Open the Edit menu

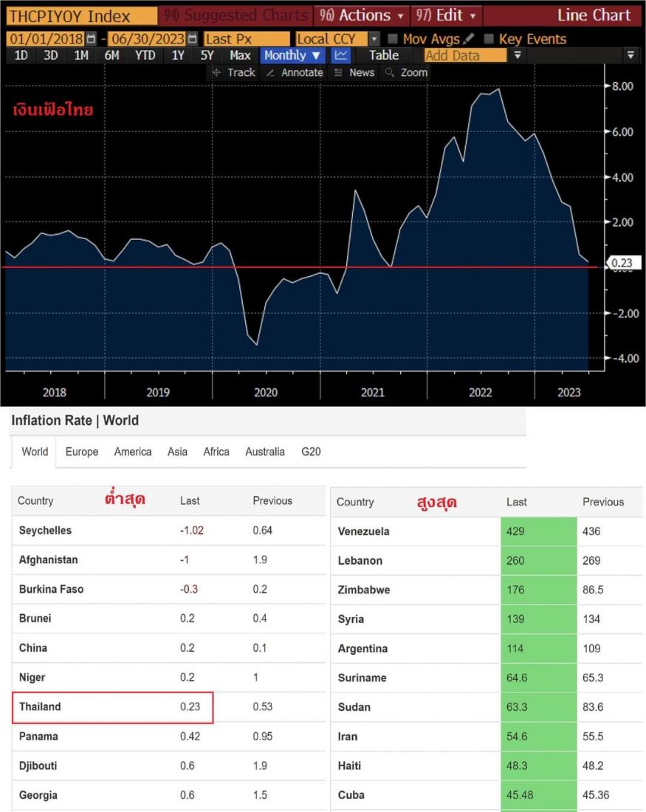(x=445, y=15)
